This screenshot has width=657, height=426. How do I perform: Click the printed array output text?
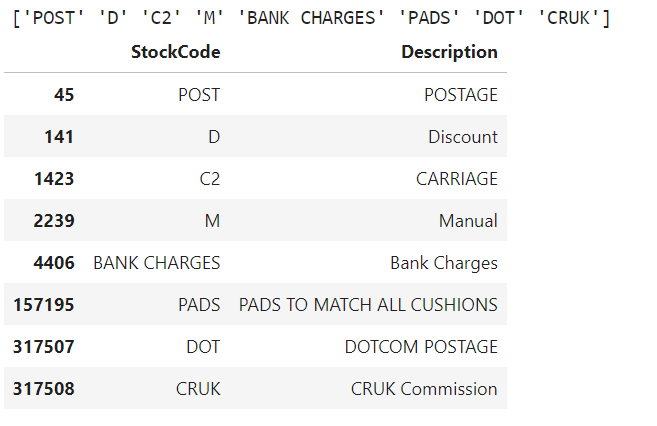click(x=311, y=18)
